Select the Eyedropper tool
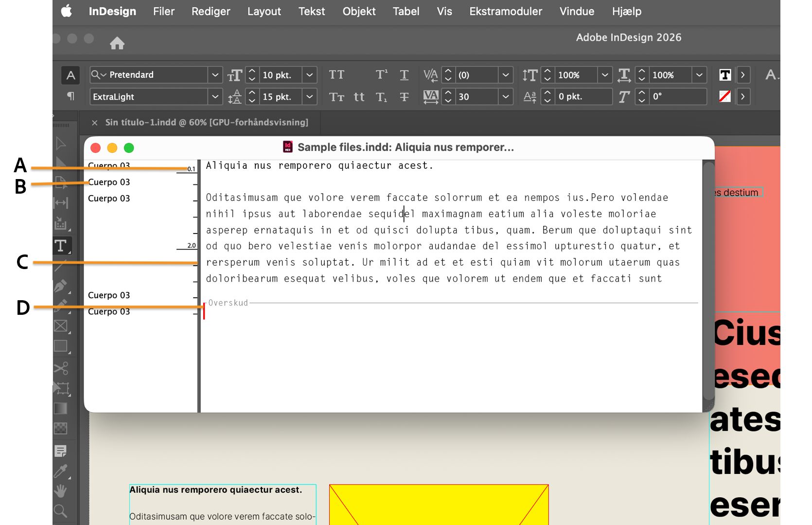Image resolution: width=812 pixels, height=525 pixels. click(x=61, y=471)
